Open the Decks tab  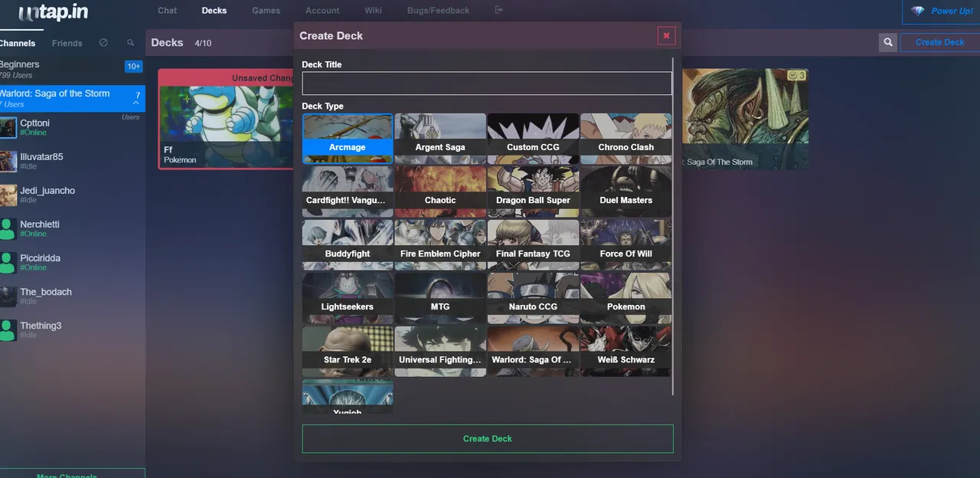[214, 11]
